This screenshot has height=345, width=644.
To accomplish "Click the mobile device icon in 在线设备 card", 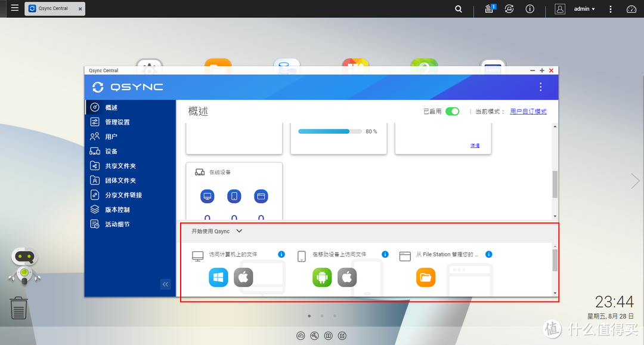I will point(234,196).
